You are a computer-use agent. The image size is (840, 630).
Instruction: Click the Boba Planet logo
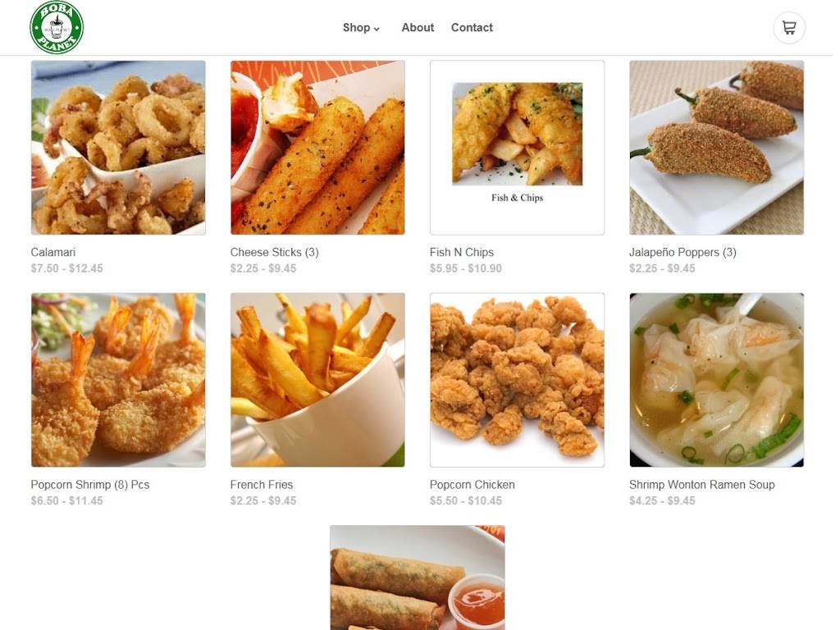click(x=57, y=27)
